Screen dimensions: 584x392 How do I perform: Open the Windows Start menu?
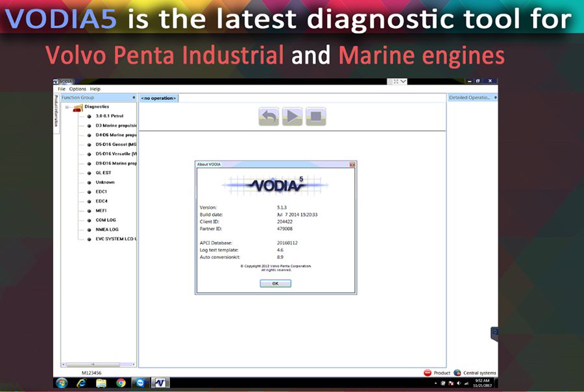point(62,383)
